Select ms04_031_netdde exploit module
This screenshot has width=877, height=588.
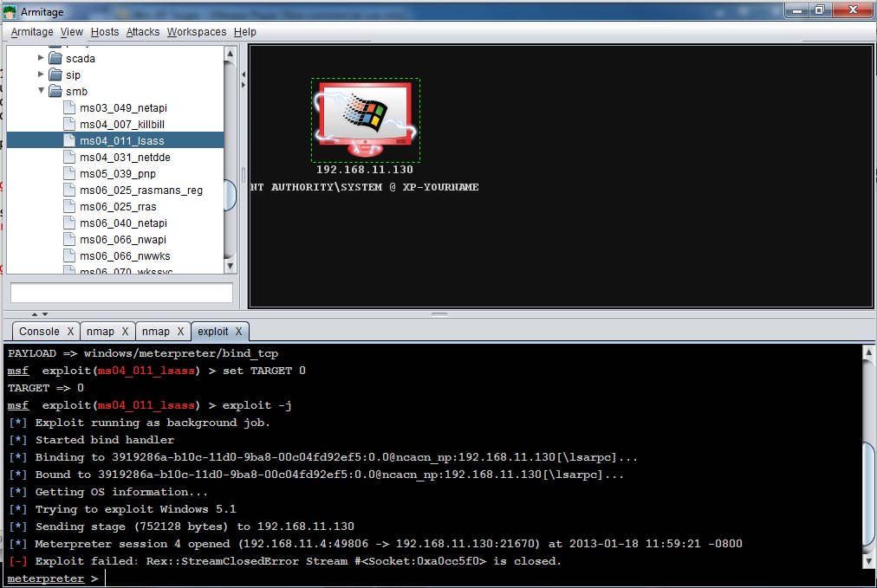point(125,157)
